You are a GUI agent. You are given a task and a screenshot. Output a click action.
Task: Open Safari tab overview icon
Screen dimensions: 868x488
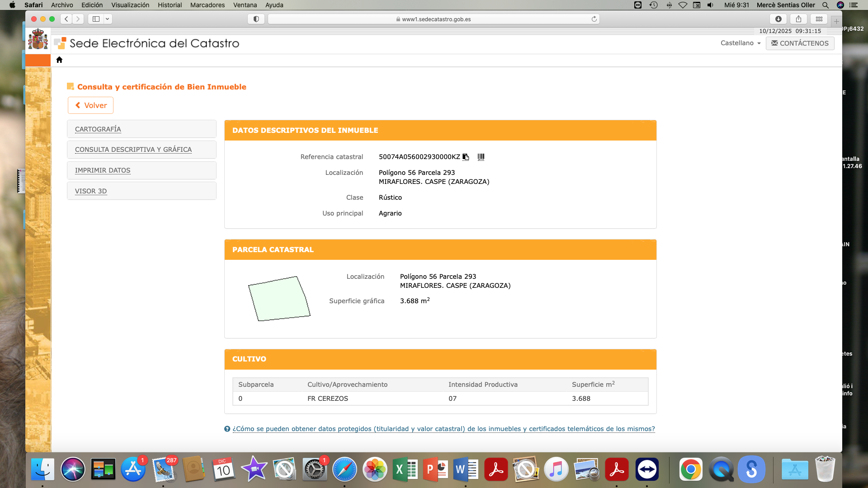tap(819, 19)
